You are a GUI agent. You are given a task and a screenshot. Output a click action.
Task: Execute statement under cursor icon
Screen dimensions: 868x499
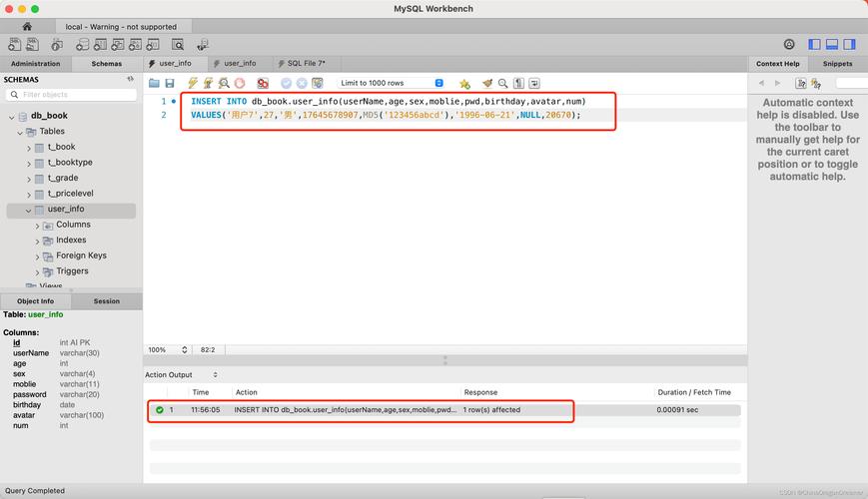click(x=208, y=83)
